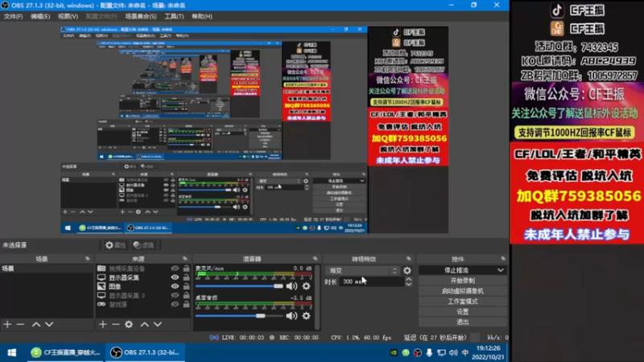Viewport: 644px width, 362px height.
Task: Toggle the lock on the 图像 source
Action: tap(186, 286)
